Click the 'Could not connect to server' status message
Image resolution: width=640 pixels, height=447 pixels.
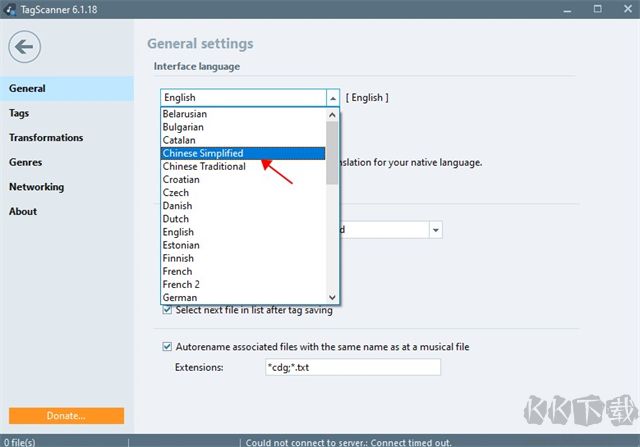(x=349, y=442)
